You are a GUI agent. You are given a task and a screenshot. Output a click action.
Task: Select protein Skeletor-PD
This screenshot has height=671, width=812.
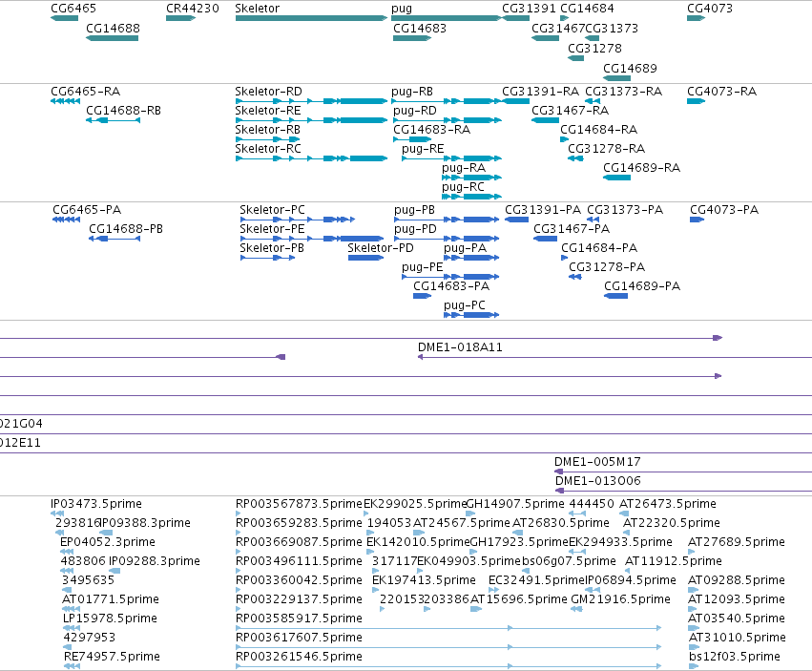click(x=365, y=258)
